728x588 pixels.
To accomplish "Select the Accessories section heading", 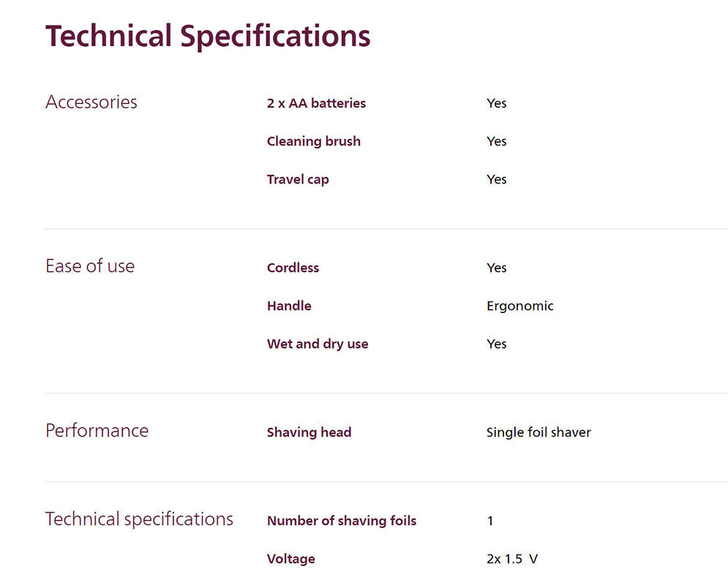I will pyautogui.click(x=91, y=102).
